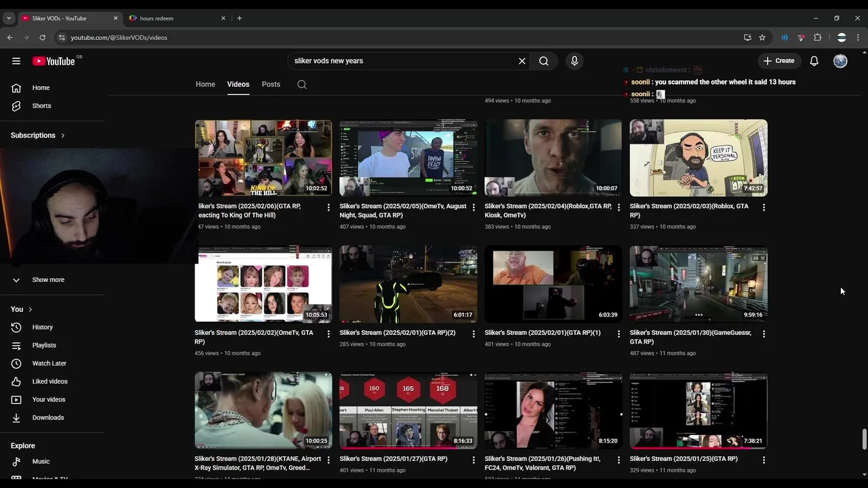Image resolution: width=868 pixels, height=488 pixels.
Task: Open options for 2025/02/04 stream video
Action: coord(618,207)
